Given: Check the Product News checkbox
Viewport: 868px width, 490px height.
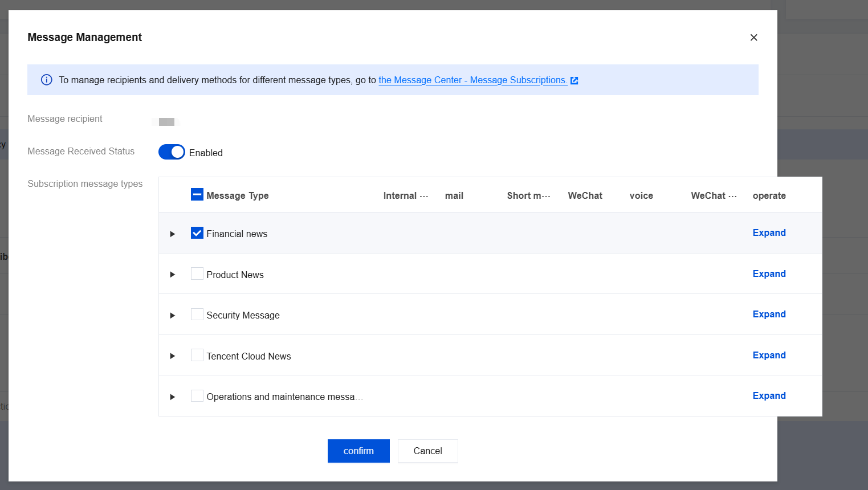Looking at the screenshot, I should pos(197,274).
